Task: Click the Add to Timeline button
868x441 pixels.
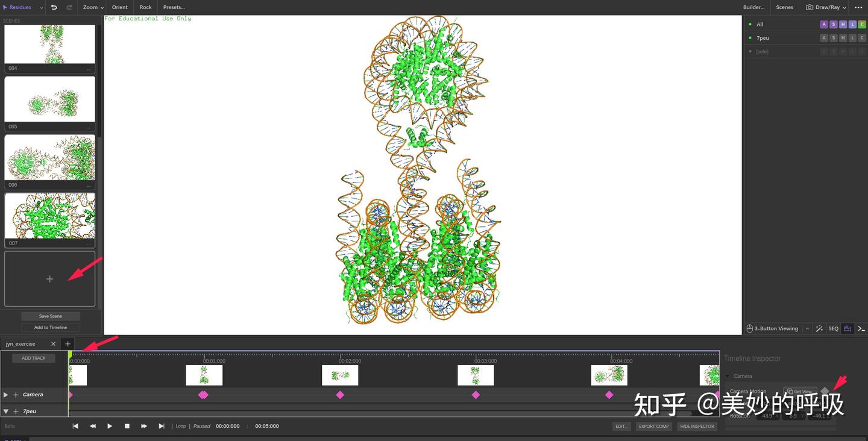Action: click(51, 327)
